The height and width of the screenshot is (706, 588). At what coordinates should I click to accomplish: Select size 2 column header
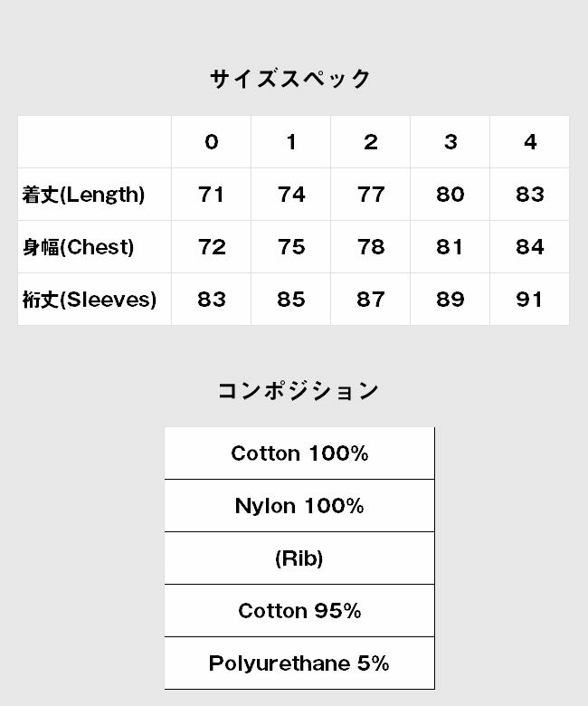pos(370,142)
